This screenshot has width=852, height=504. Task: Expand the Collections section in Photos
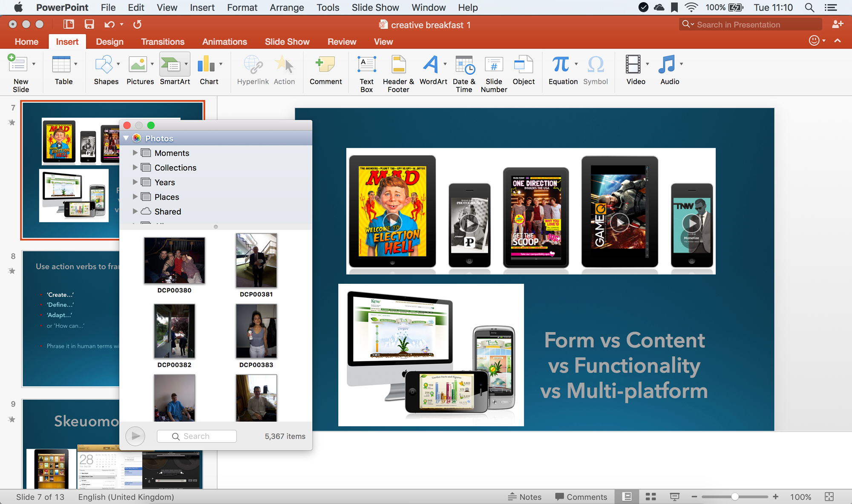(135, 167)
